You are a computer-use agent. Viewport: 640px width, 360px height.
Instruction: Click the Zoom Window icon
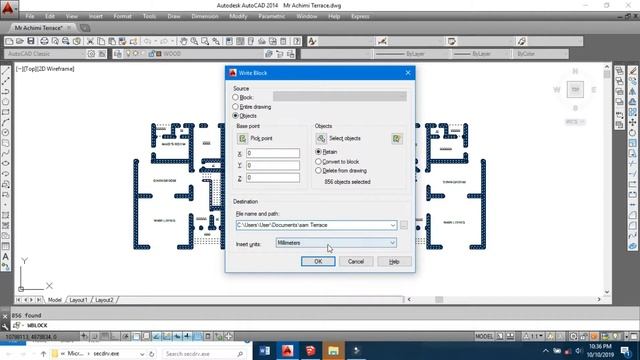(205, 41)
